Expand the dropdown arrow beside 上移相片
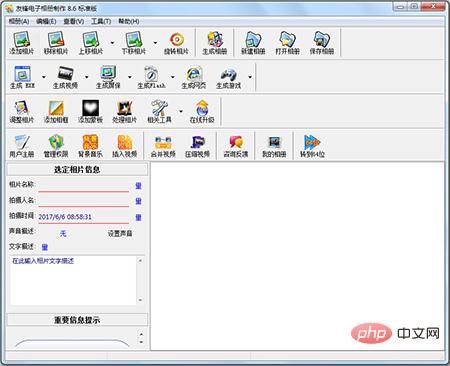Viewport: 450px width, 366px height. click(x=112, y=43)
